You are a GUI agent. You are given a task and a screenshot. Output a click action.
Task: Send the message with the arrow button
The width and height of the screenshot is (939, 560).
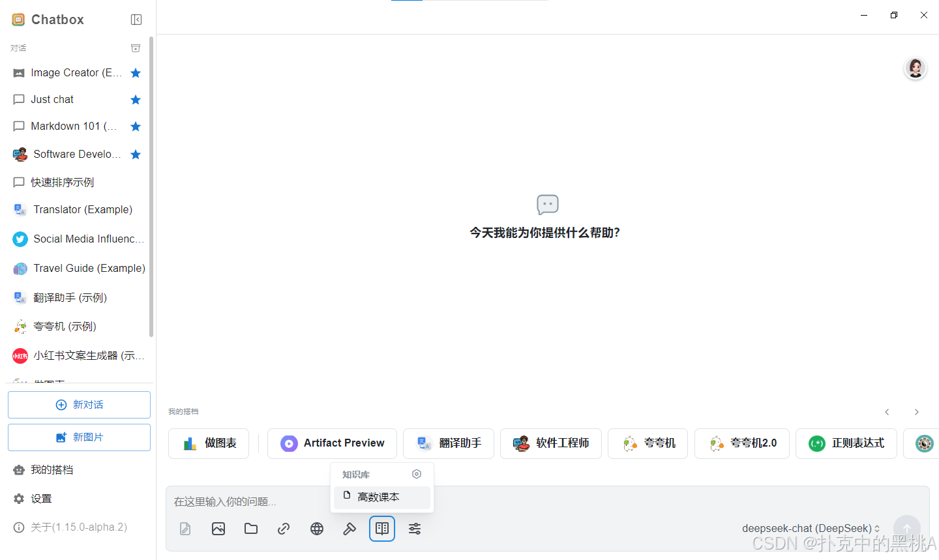point(907,529)
